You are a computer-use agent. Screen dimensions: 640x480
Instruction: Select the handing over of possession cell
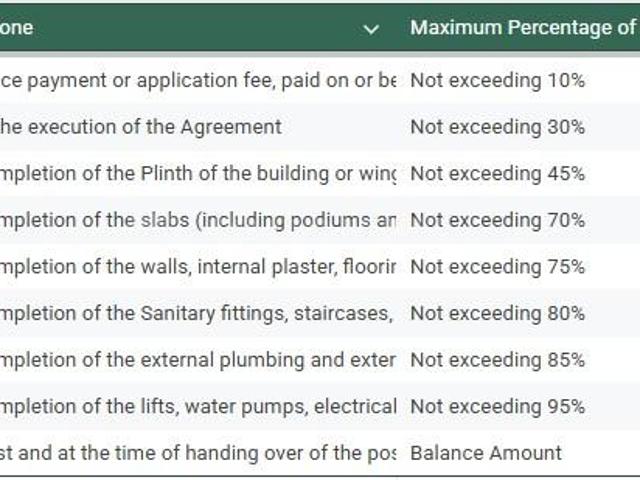point(198,453)
